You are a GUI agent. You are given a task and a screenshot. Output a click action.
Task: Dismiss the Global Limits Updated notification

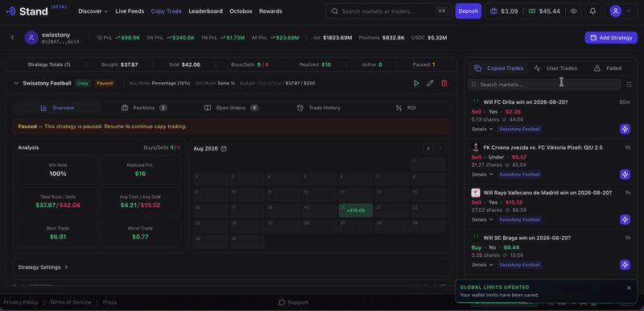point(629,288)
